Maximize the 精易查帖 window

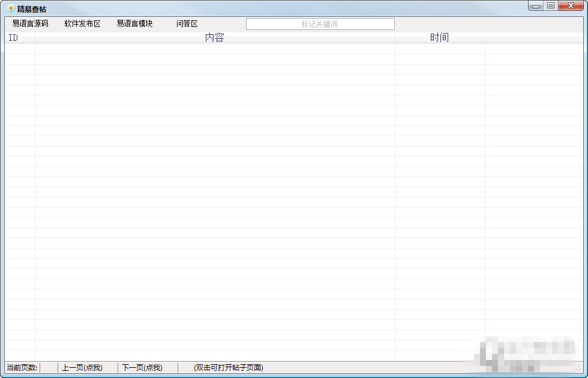pyautogui.click(x=550, y=5)
